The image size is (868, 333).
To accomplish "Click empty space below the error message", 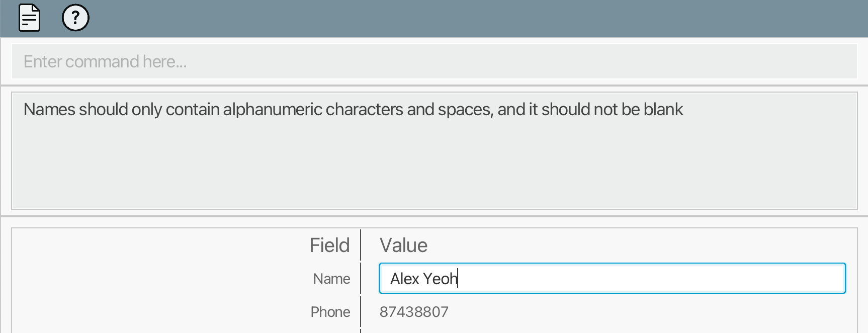I will pos(433,166).
